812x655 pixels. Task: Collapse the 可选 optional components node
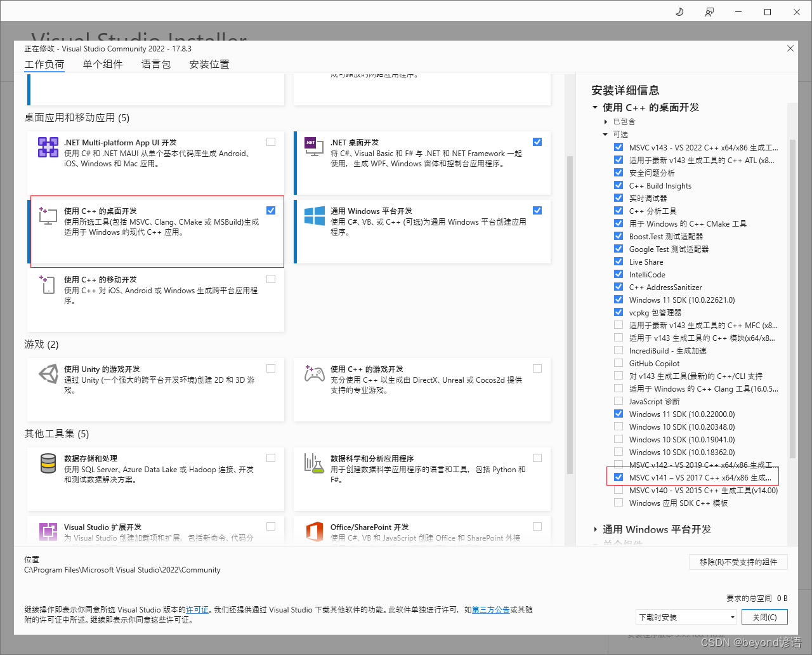pyautogui.click(x=605, y=135)
